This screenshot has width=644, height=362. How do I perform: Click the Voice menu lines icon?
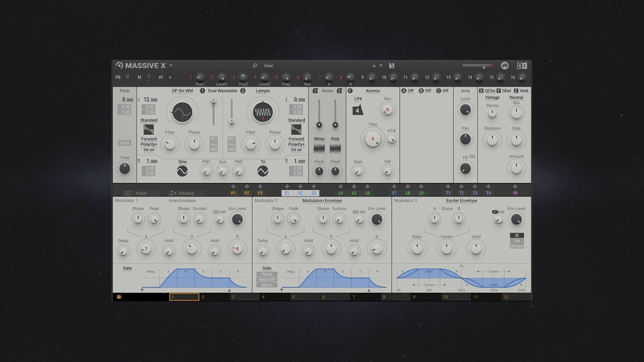127,193
